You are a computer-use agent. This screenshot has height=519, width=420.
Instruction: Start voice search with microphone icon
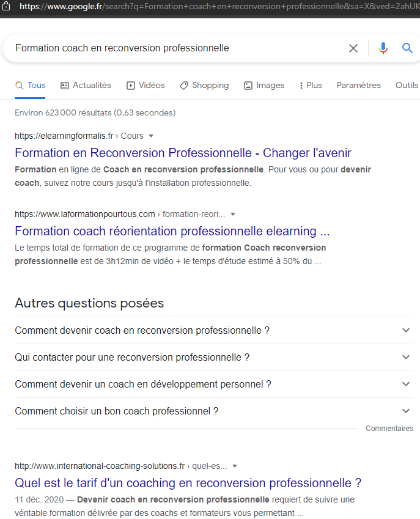point(383,48)
